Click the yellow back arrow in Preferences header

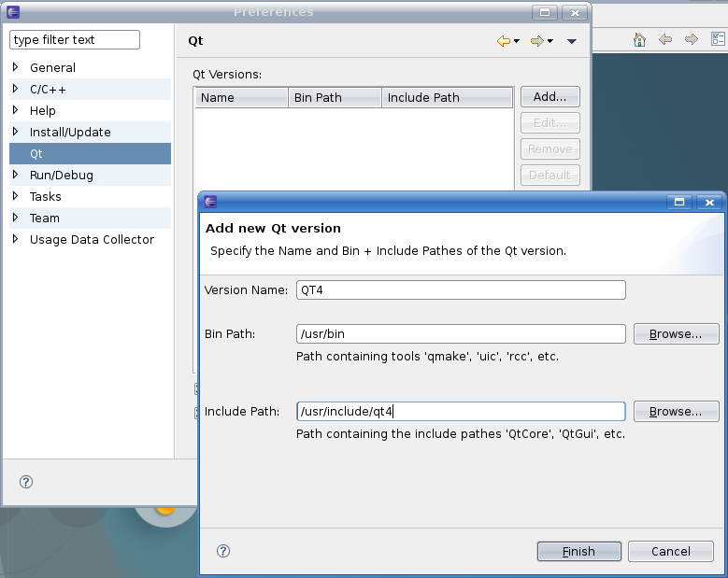click(503, 41)
